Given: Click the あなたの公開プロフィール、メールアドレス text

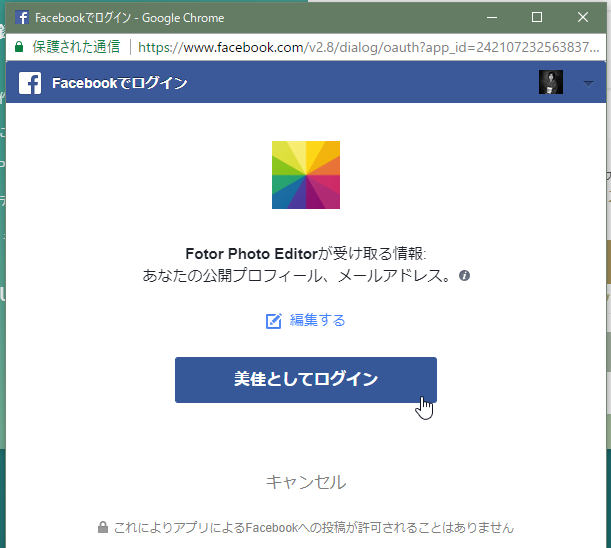Looking at the screenshot, I should (297, 276).
